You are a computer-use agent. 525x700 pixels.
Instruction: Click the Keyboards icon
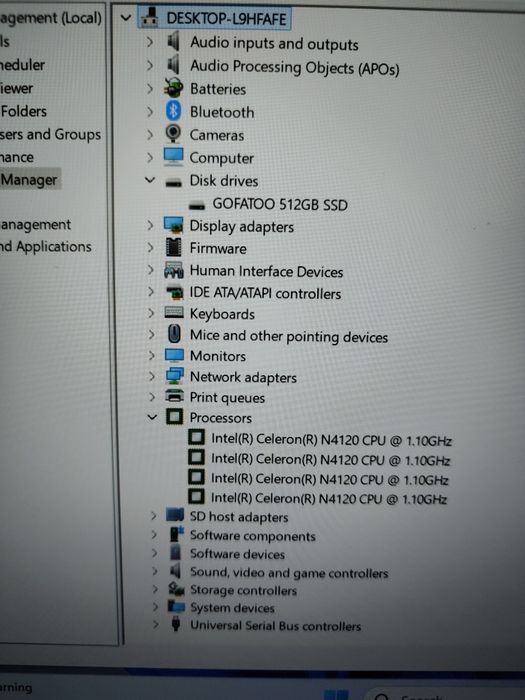(x=174, y=312)
